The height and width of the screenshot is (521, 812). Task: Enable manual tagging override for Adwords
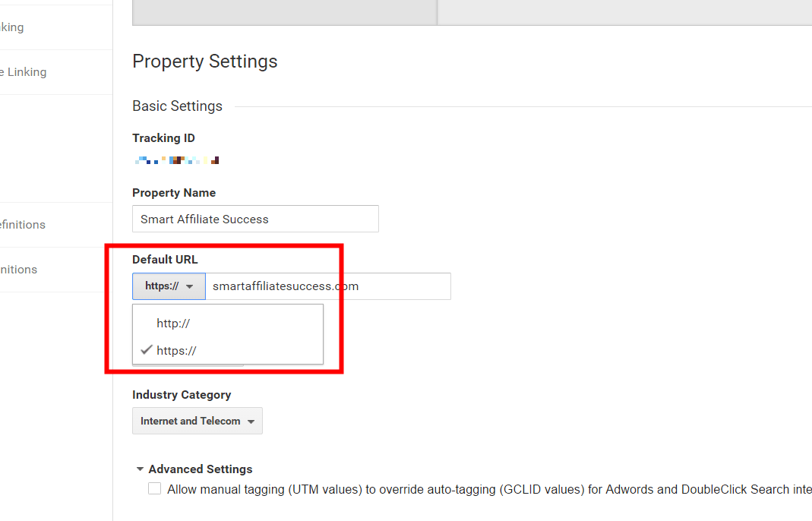click(x=154, y=488)
